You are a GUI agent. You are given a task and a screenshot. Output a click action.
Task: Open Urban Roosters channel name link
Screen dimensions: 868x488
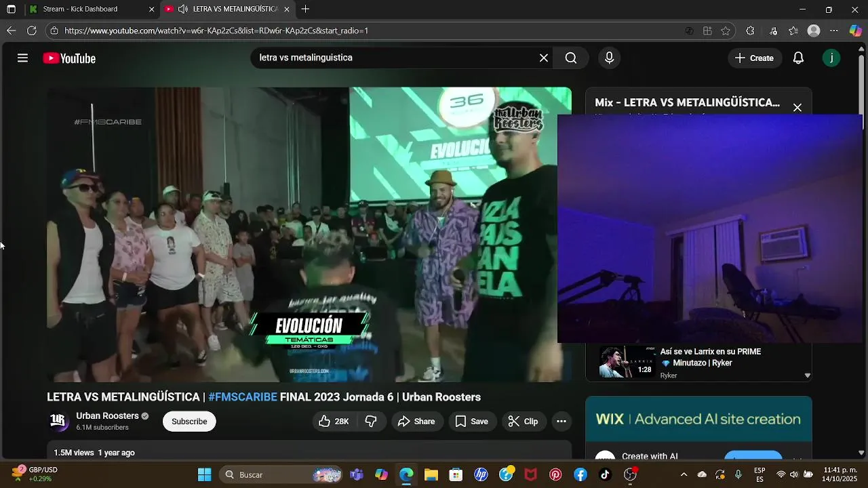[107, 416]
